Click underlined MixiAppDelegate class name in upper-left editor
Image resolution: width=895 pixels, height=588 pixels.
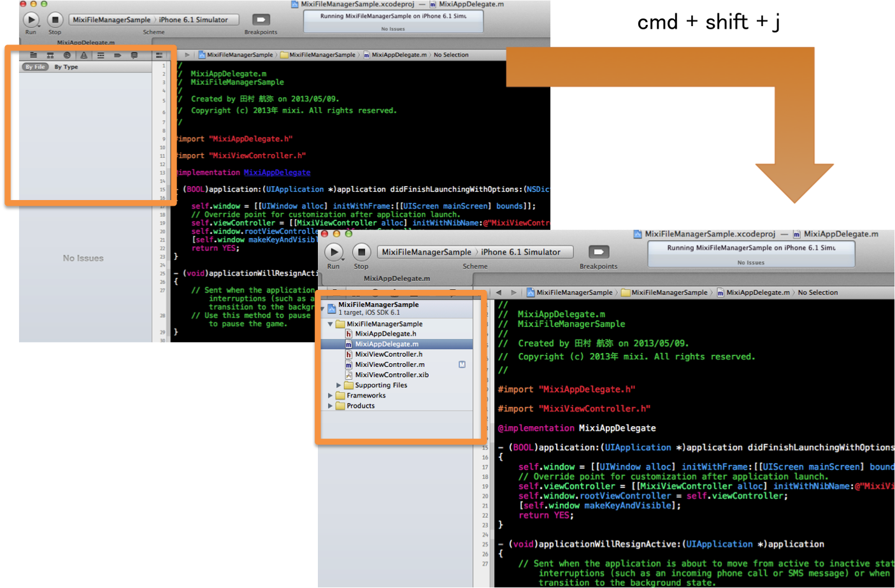coord(277,173)
